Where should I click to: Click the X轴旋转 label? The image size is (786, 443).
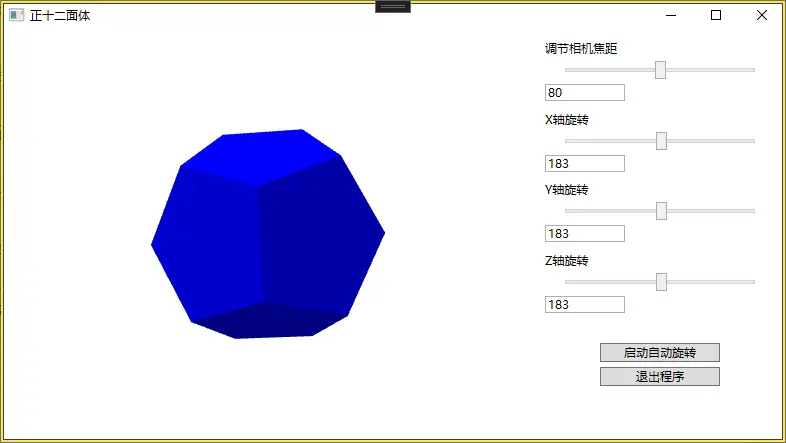click(566, 120)
